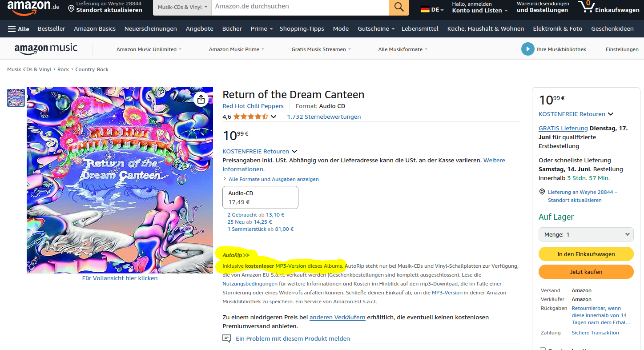This screenshot has width=644, height=350.
Task: Click In den Einkaufswagen button
Action: coord(586,254)
